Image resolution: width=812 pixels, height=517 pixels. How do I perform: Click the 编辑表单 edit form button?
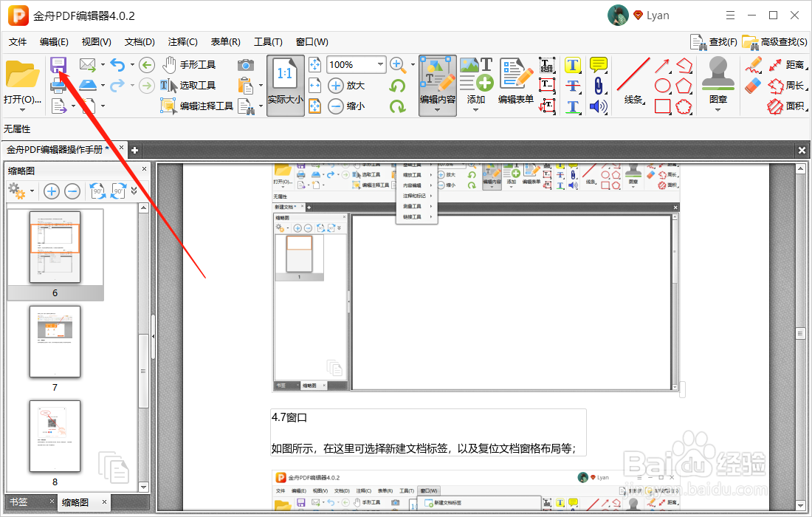516,81
